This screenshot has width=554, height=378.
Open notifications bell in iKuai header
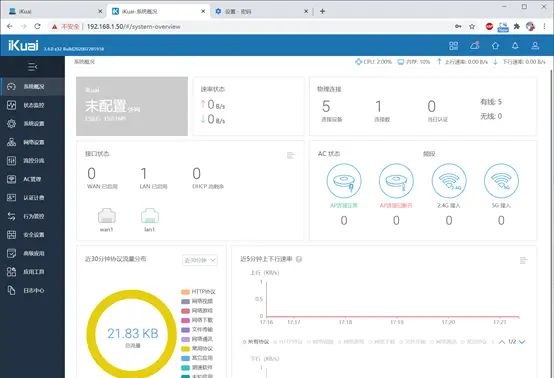[x=515, y=46]
